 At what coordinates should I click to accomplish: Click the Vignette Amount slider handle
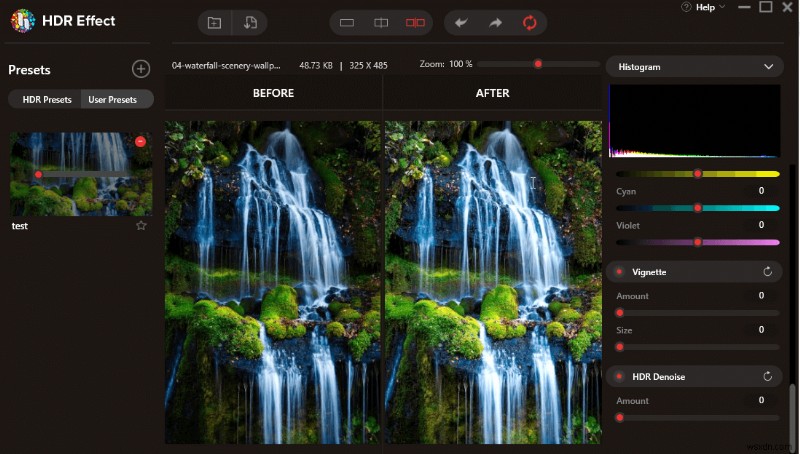[620, 313]
